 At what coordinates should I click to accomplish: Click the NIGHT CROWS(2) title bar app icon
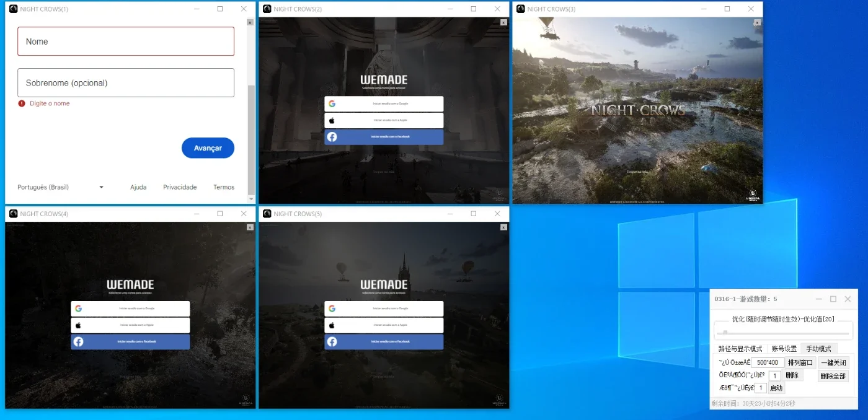click(x=267, y=9)
